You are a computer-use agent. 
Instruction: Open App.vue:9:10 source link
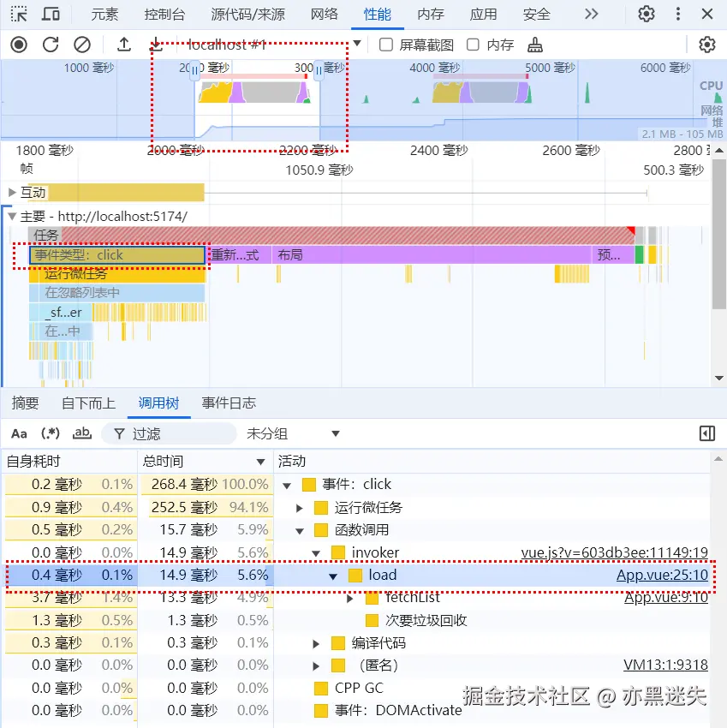pos(666,598)
